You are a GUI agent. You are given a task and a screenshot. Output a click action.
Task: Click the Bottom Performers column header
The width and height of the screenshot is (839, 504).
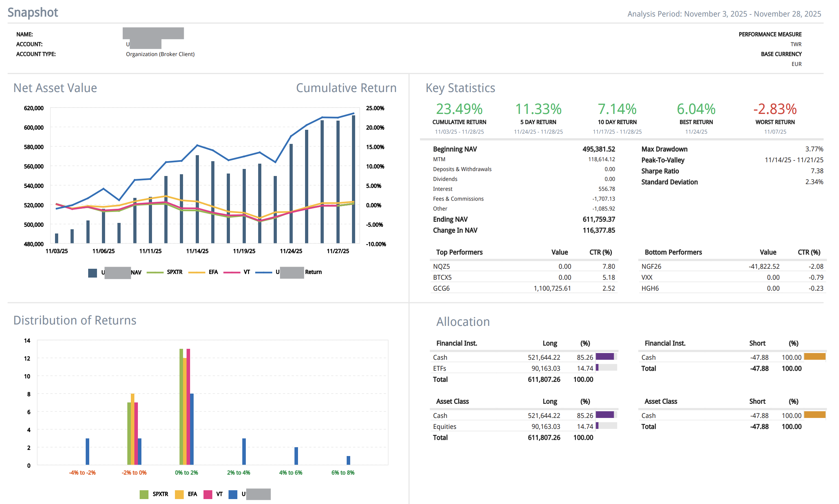(673, 252)
